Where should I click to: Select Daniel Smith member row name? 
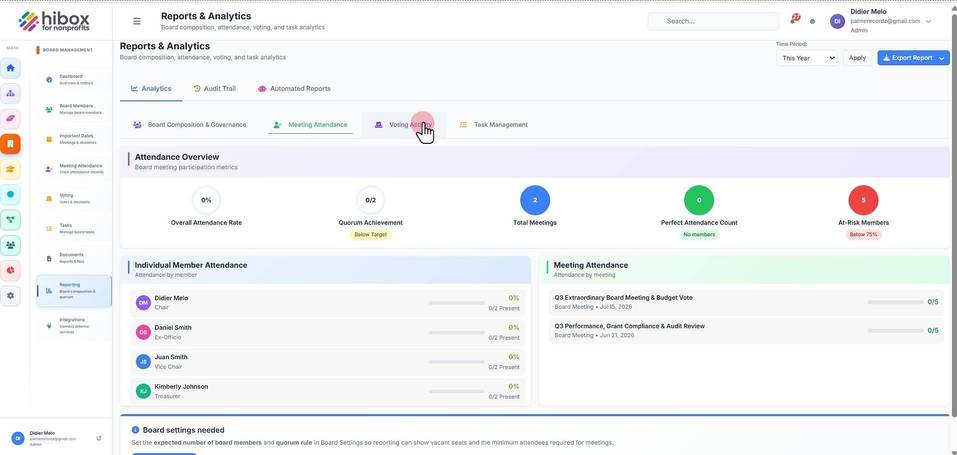click(x=173, y=327)
